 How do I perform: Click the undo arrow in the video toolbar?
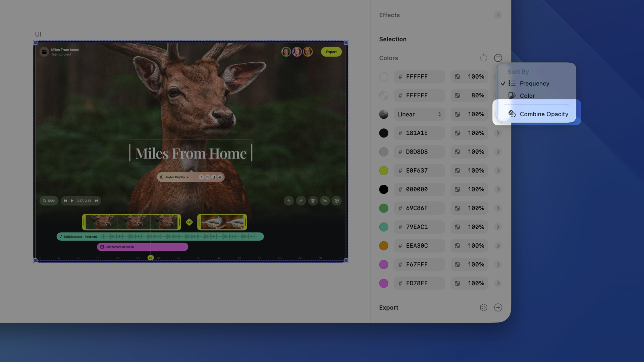[x=289, y=200]
